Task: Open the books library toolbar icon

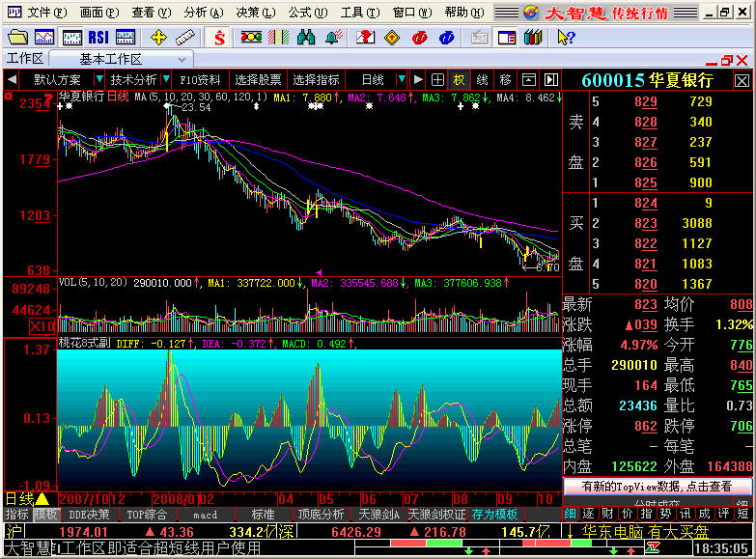Action: (533, 37)
